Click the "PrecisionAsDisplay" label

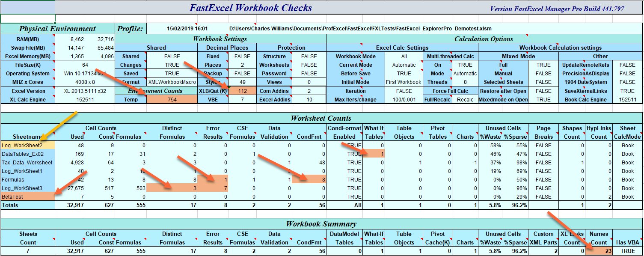585,74
